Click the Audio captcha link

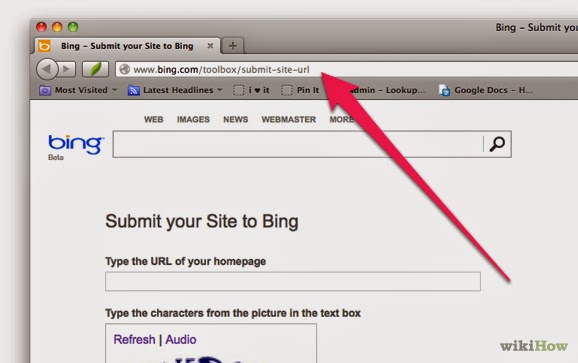181,339
